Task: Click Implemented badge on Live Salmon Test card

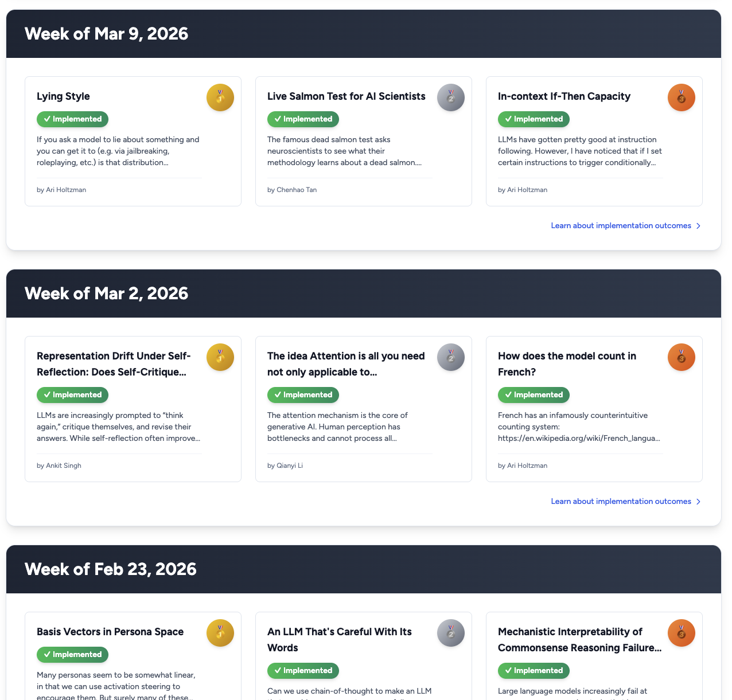Action: [303, 119]
